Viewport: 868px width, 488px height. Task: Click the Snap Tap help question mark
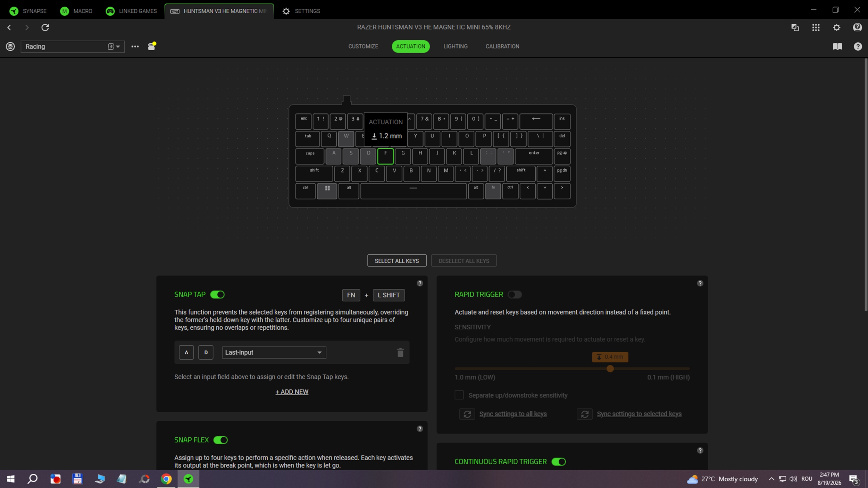tap(420, 283)
